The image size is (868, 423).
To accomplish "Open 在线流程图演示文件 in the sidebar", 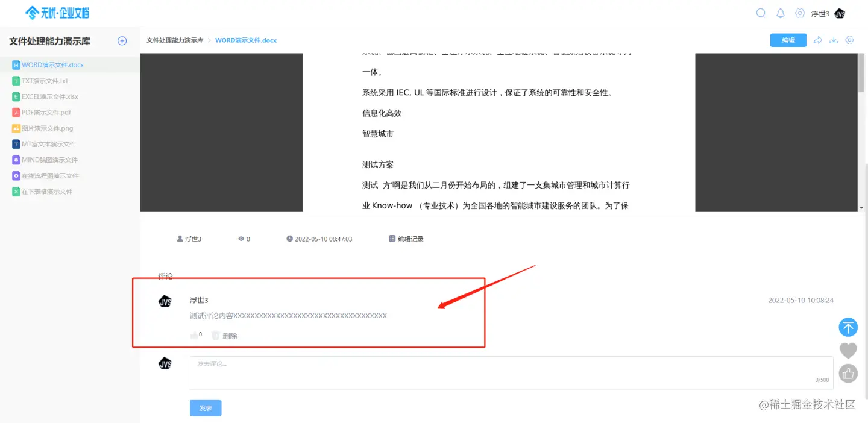I will click(x=51, y=176).
